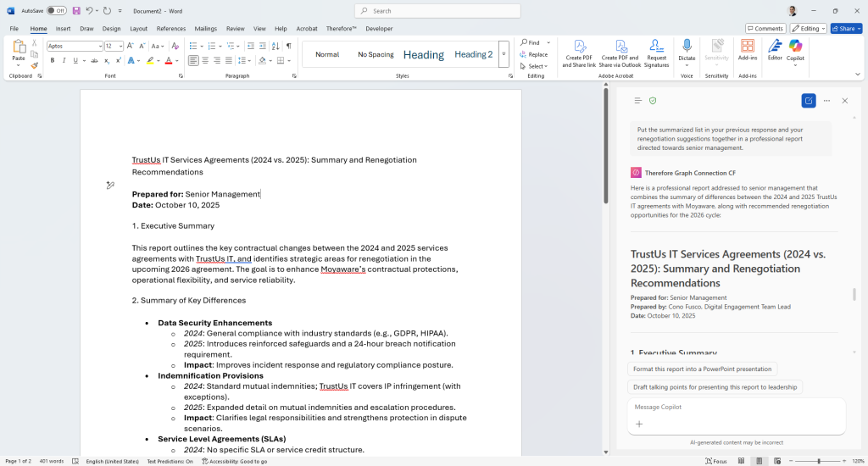Open the References ribbon tab
868x466 pixels.
(x=170, y=28)
